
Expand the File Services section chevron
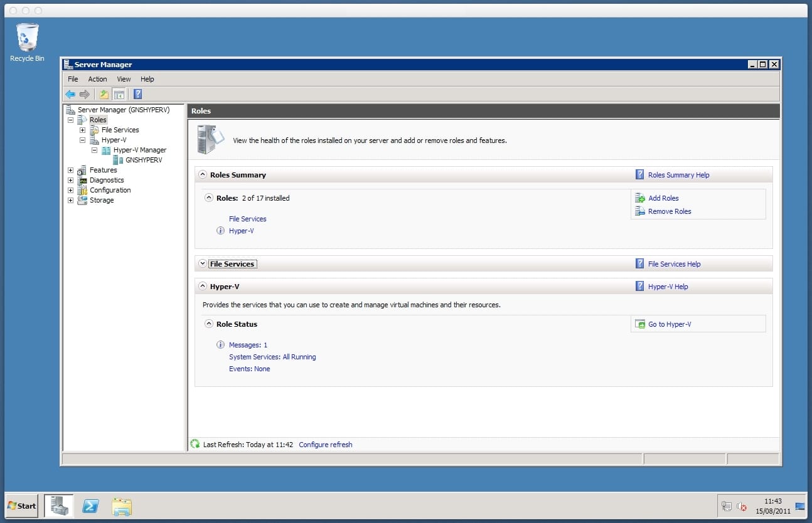click(203, 264)
